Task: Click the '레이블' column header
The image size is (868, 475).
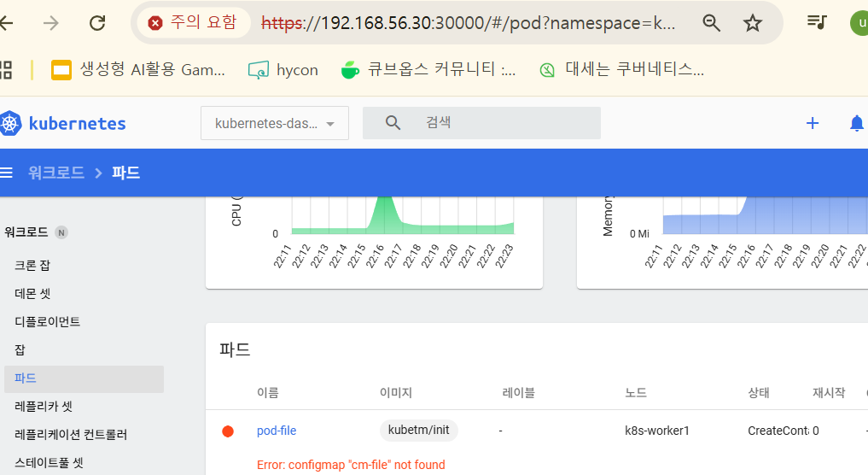Action: [518, 393]
